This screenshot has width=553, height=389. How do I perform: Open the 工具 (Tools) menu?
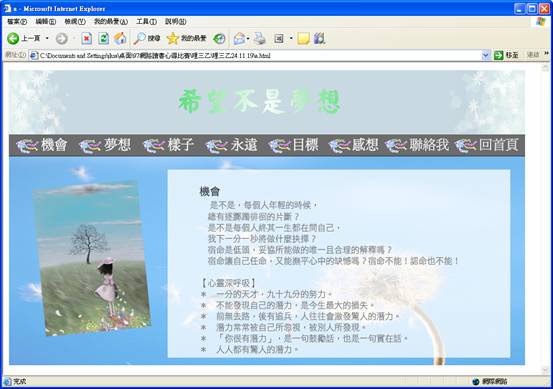(146, 22)
